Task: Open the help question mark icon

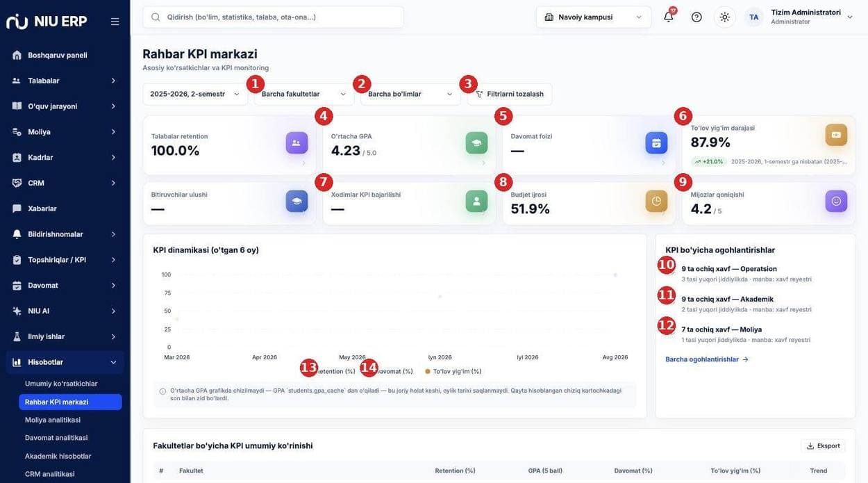Action: pos(696,17)
